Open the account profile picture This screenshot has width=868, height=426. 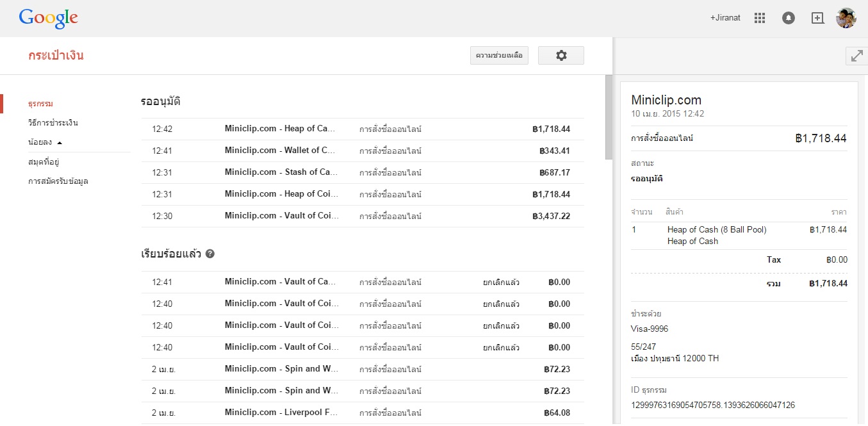pyautogui.click(x=846, y=18)
